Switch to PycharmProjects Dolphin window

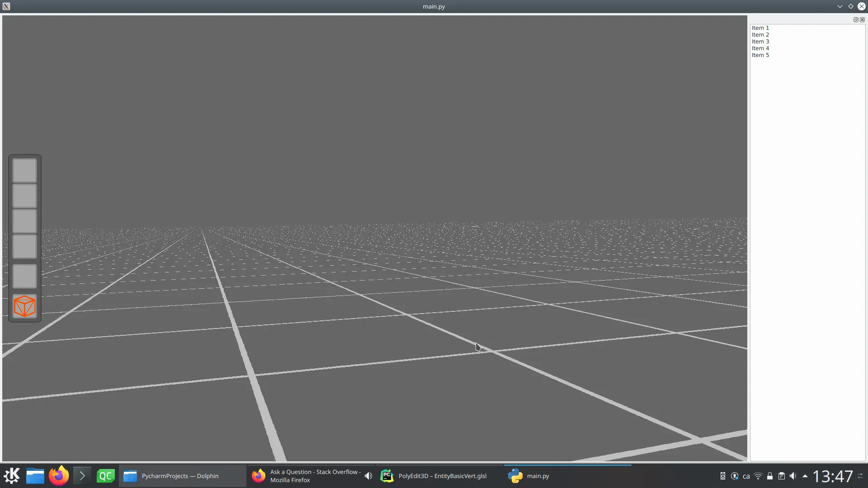181,476
